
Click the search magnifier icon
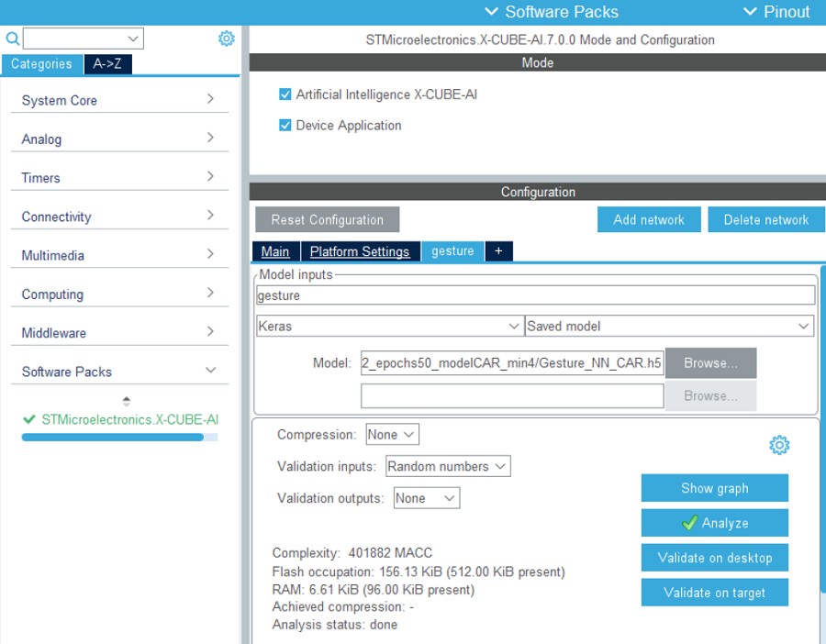[x=12, y=39]
